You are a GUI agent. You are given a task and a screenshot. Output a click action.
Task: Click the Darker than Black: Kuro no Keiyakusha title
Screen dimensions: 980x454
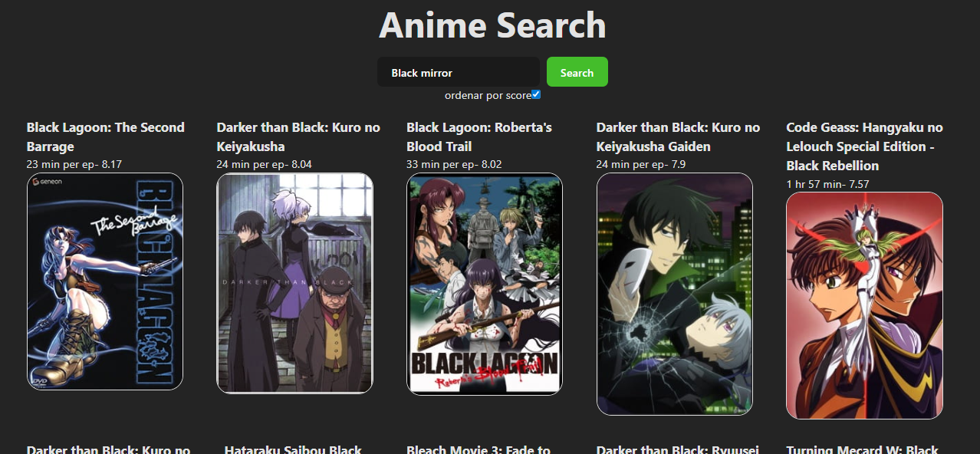pyautogui.click(x=298, y=137)
